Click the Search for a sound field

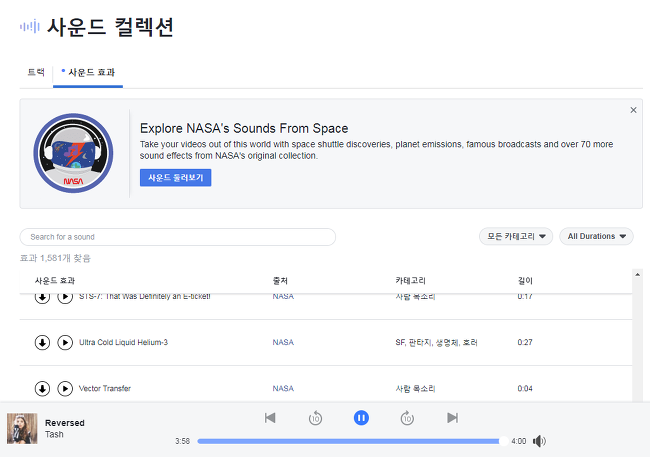coord(177,237)
